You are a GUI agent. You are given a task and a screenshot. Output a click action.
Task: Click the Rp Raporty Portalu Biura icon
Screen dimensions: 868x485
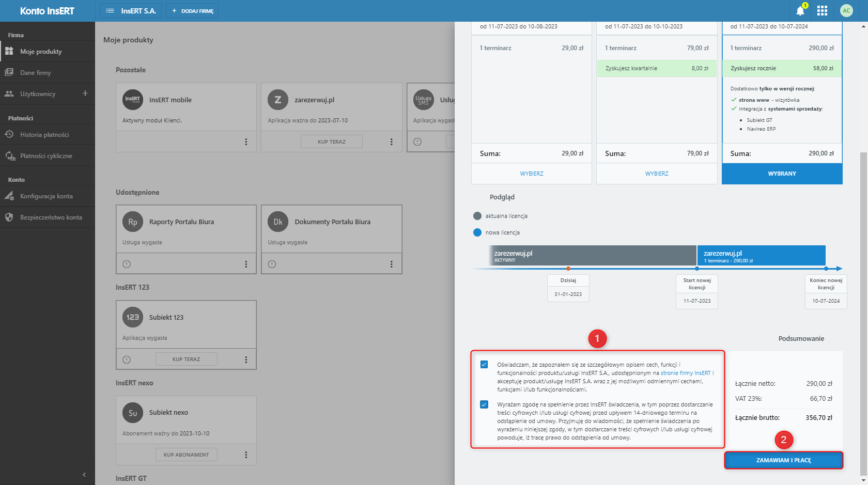pyautogui.click(x=133, y=222)
